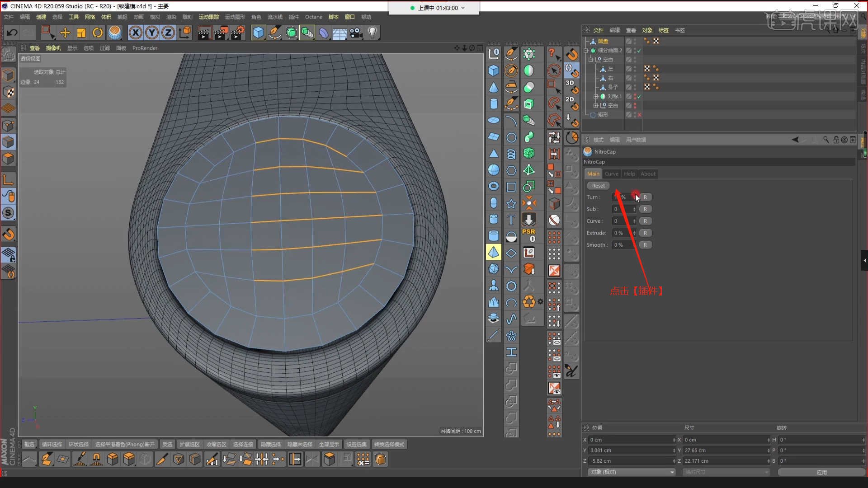The height and width of the screenshot is (488, 868).
Task: Open the coordinate system cube icon
Action: (185, 33)
